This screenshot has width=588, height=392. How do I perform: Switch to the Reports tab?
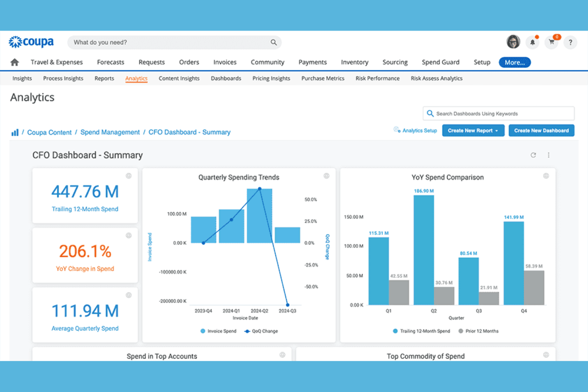(104, 78)
